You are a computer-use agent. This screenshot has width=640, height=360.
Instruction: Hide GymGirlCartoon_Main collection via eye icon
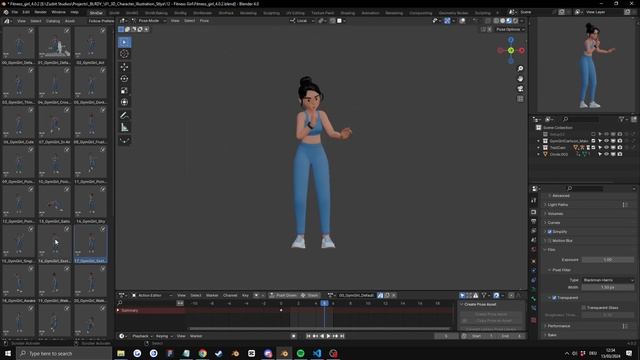pyautogui.click(x=607, y=141)
